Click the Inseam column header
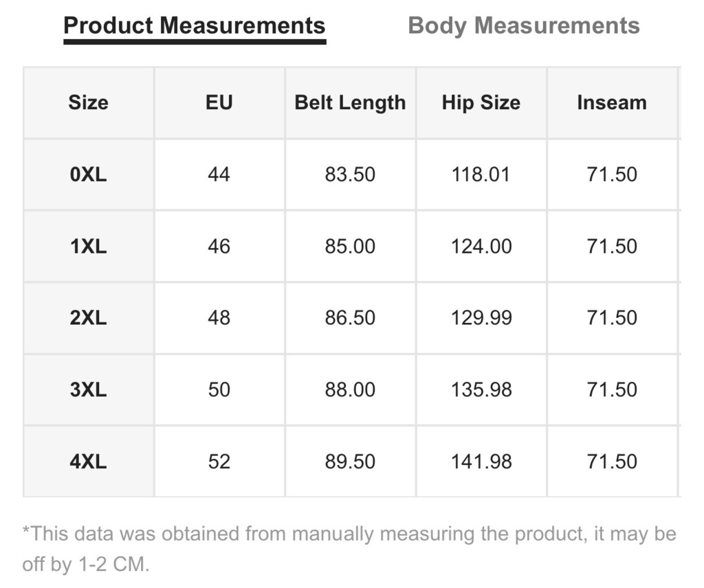The width and height of the screenshot is (704, 588). (612, 103)
